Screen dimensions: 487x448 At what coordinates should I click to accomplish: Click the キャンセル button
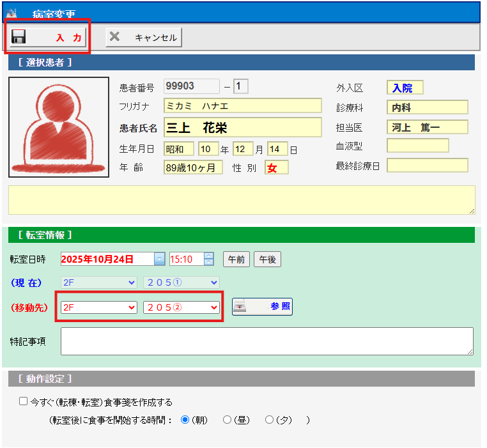(144, 38)
